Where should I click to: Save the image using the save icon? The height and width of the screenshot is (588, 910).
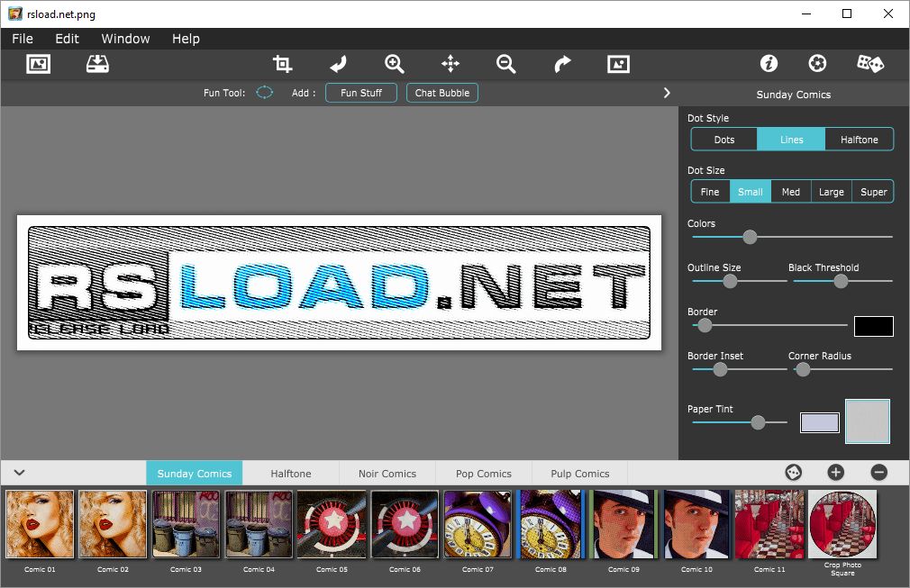point(97,64)
